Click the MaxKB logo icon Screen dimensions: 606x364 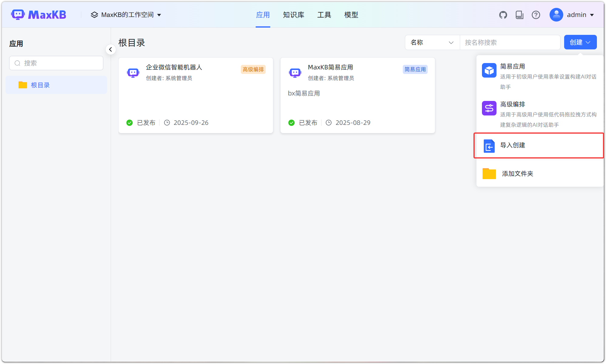pyautogui.click(x=18, y=14)
